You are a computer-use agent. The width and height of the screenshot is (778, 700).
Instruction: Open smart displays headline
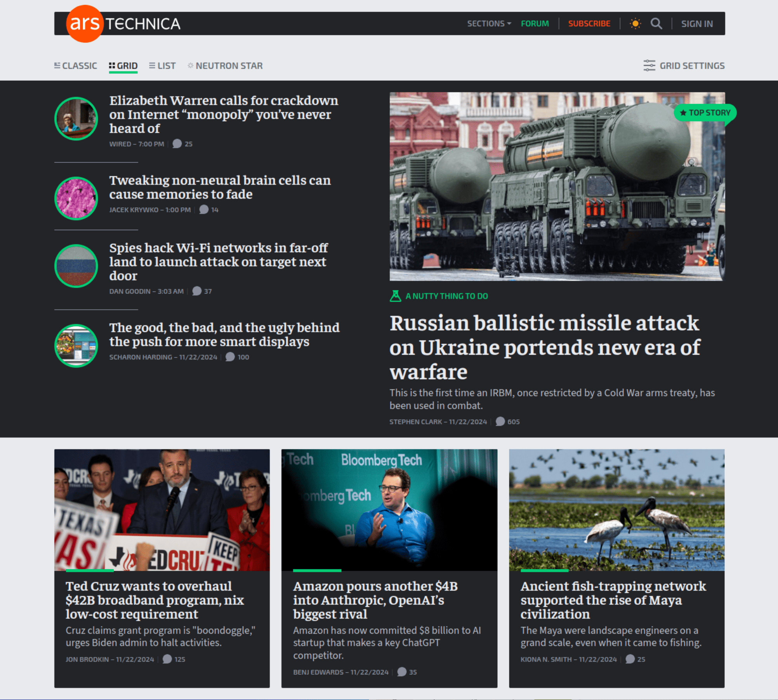[224, 335]
